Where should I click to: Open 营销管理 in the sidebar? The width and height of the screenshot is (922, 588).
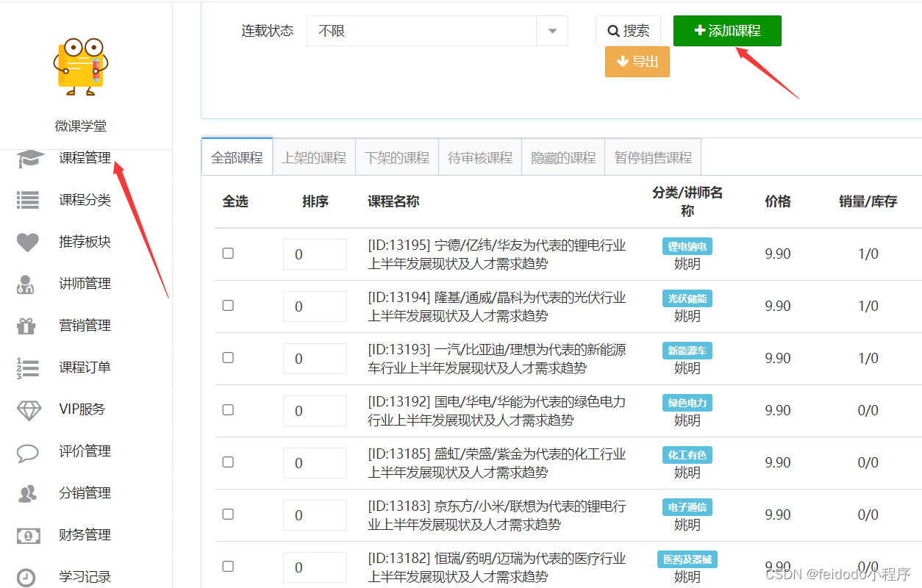[85, 326]
